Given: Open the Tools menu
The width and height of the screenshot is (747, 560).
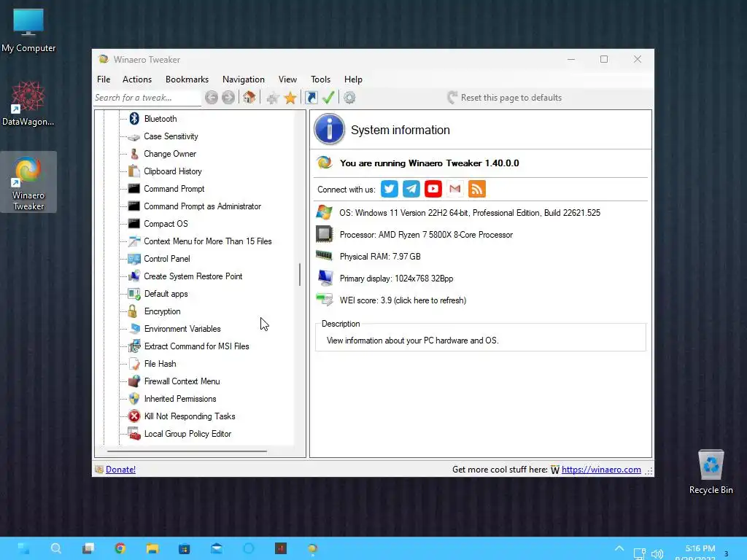Looking at the screenshot, I should click(x=321, y=79).
